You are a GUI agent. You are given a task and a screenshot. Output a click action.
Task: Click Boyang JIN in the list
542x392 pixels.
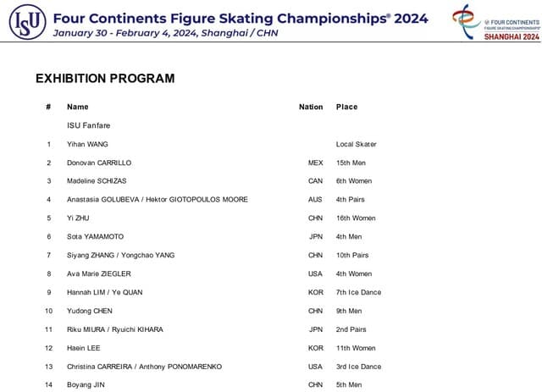[x=86, y=384]
